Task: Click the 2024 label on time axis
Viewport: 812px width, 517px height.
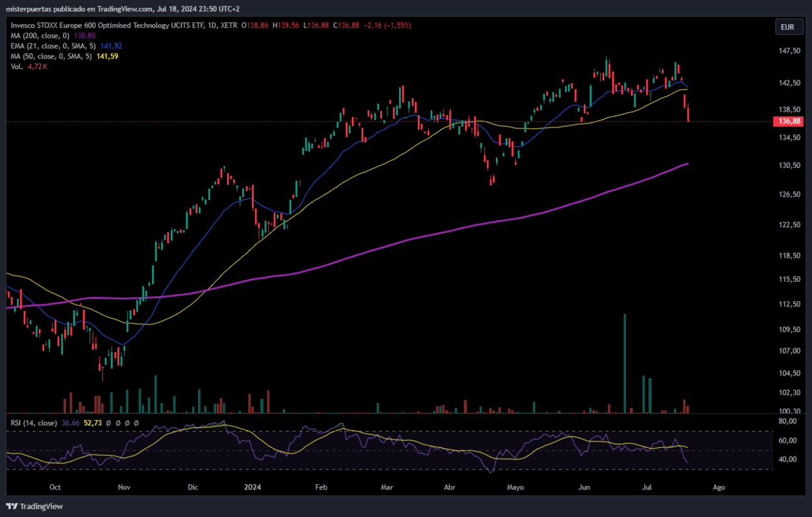Action: 253,487
